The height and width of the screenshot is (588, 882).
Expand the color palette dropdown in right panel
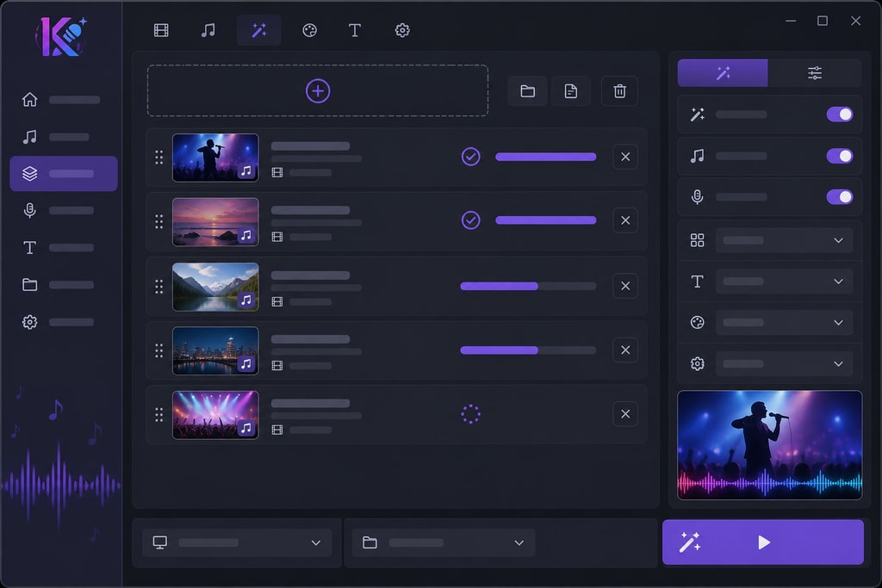click(x=784, y=322)
